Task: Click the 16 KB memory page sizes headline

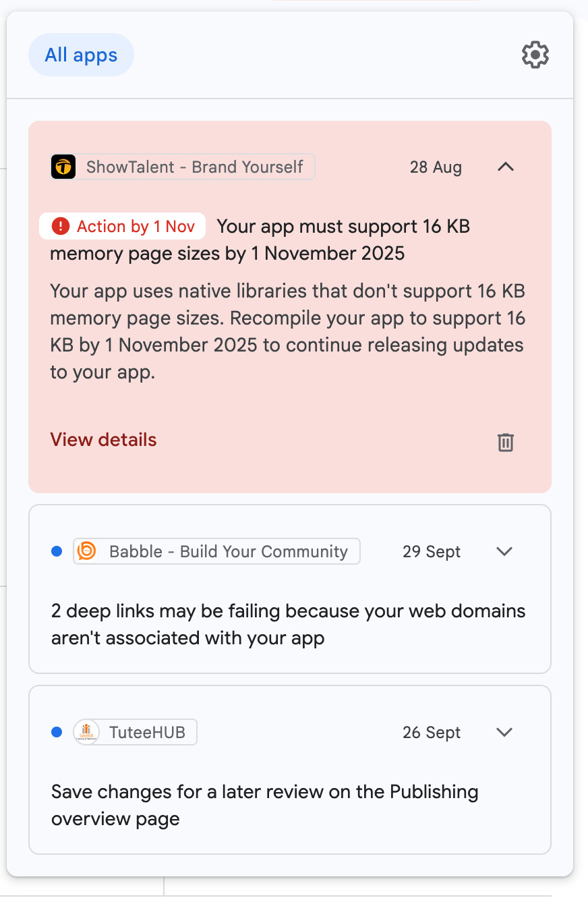Action: click(343, 227)
